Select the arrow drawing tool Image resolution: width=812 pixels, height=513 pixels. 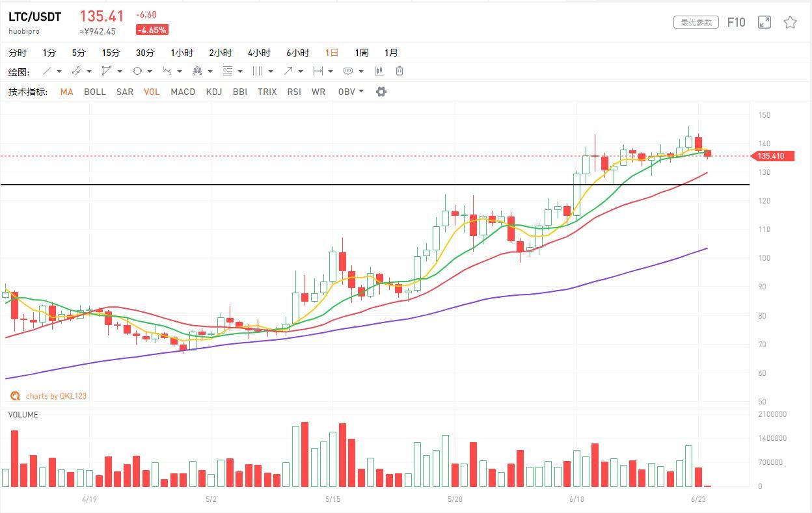[x=288, y=71]
